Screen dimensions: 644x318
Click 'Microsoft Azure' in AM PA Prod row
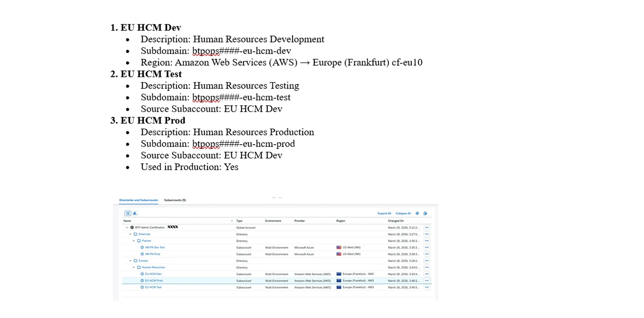pos(304,254)
